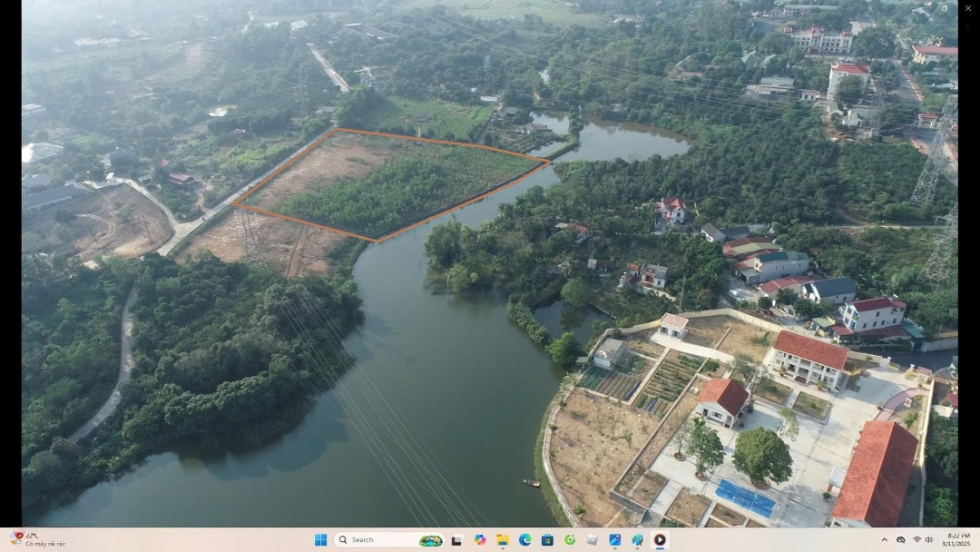Close the full-screen image viewer
The width and height of the screenshot is (980, 552).
click(967, 8)
